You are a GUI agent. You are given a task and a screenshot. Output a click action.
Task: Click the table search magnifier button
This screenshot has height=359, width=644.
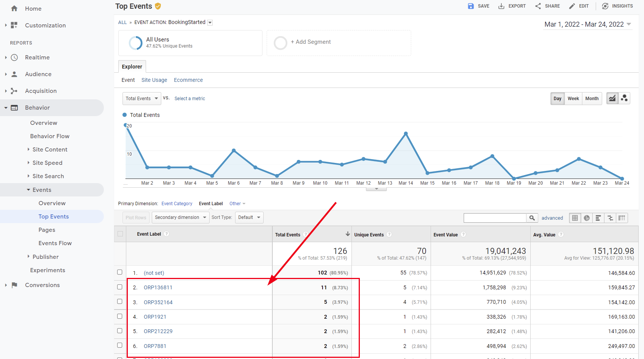click(x=532, y=218)
